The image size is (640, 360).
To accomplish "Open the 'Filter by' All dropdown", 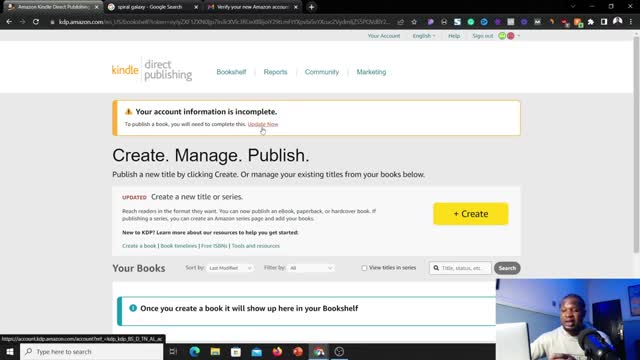I will click(x=311, y=268).
